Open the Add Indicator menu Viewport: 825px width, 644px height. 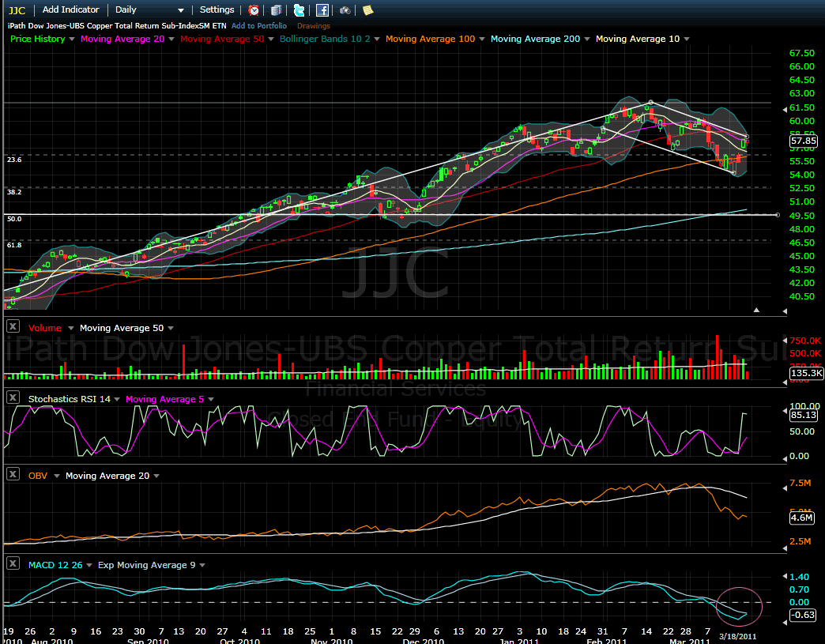(x=71, y=10)
